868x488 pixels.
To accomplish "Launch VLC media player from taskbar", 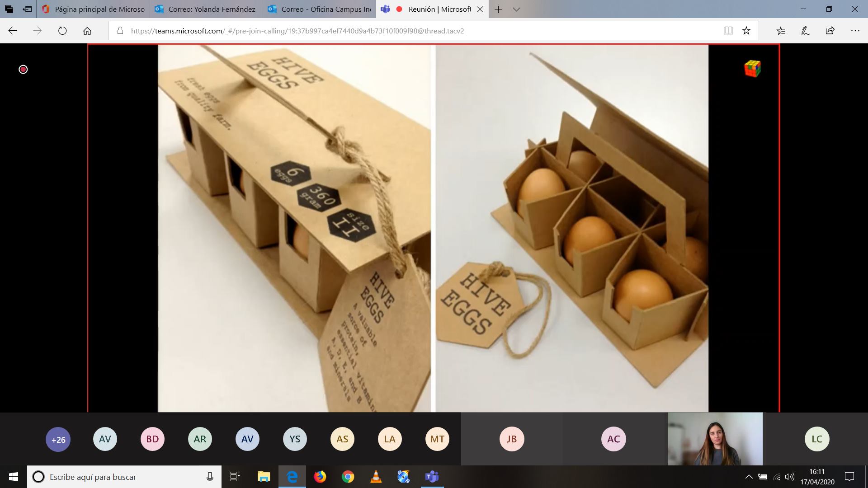I will (x=376, y=477).
